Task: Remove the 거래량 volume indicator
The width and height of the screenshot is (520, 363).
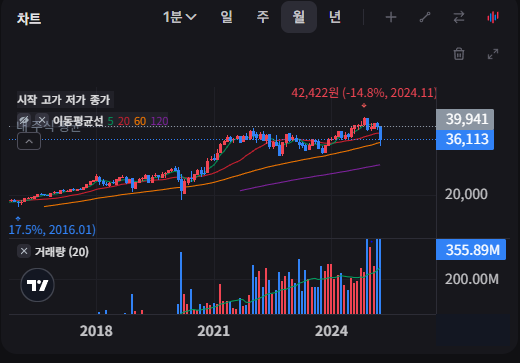Action: [24, 251]
